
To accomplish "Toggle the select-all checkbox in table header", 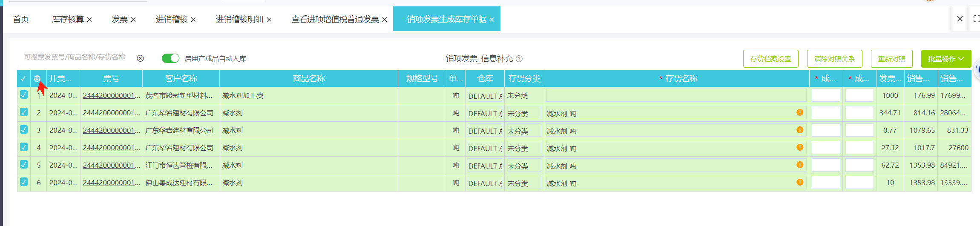I will [x=23, y=78].
